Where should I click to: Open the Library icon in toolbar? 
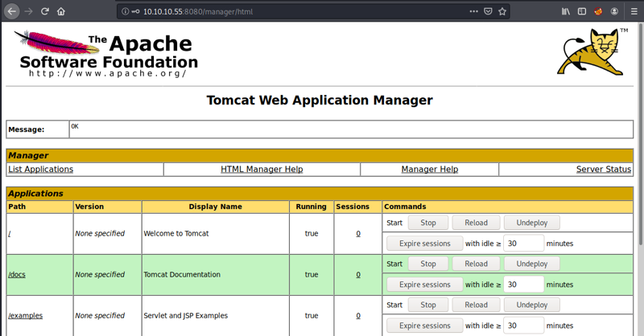pos(566,11)
